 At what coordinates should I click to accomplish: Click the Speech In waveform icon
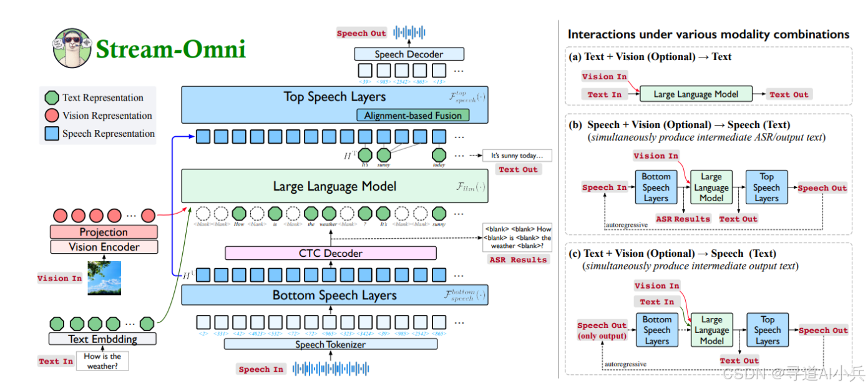[328, 369]
